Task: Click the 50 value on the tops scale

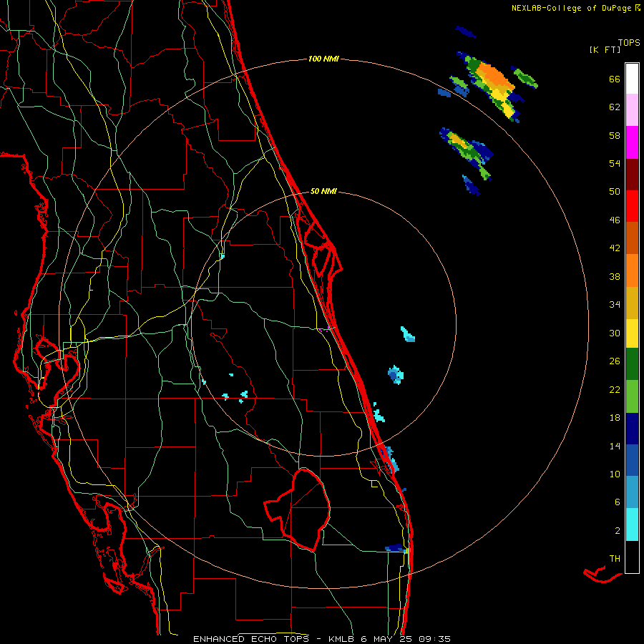Action: tap(615, 191)
